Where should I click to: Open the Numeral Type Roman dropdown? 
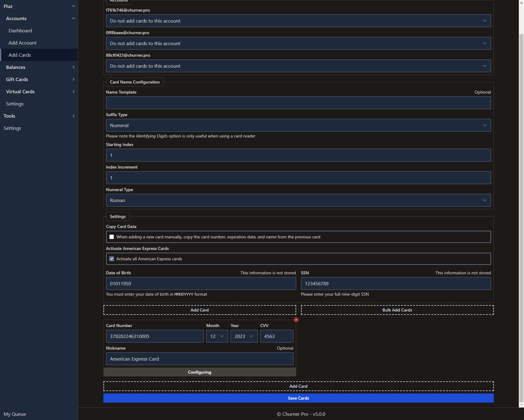298,200
